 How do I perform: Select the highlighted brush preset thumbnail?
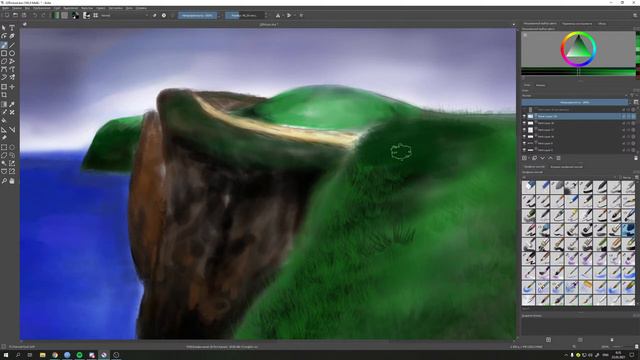click(629, 231)
